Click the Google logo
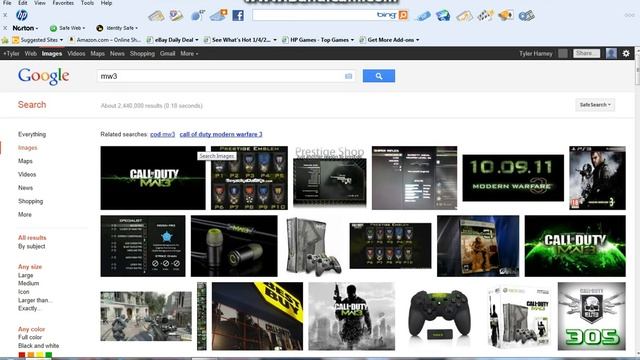 [x=44, y=76]
